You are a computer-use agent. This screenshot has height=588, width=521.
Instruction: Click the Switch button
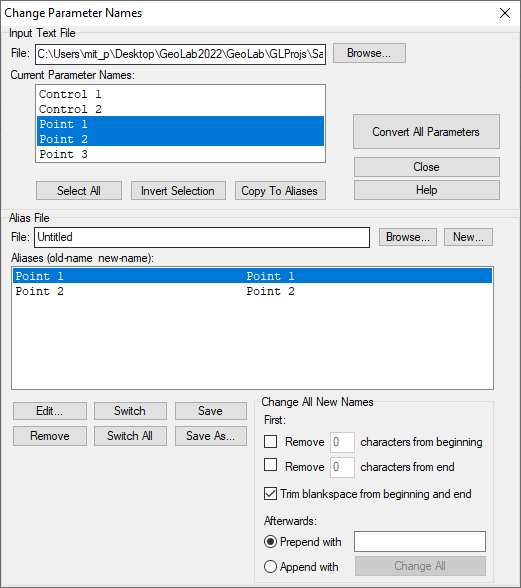click(130, 411)
